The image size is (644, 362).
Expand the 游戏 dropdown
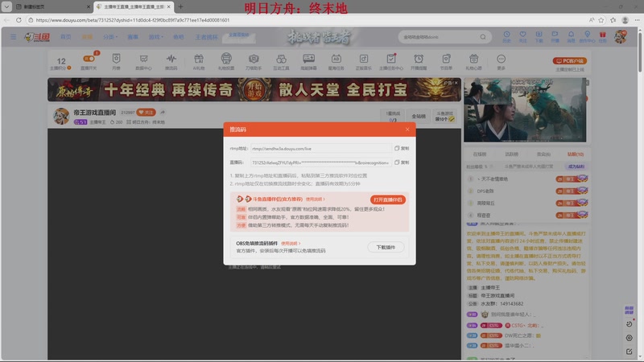pyautogui.click(x=155, y=37)
